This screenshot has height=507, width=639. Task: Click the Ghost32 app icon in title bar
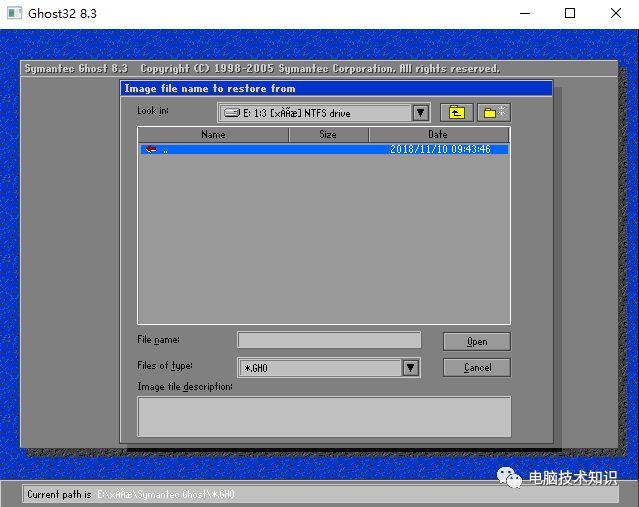click(14, 13)
